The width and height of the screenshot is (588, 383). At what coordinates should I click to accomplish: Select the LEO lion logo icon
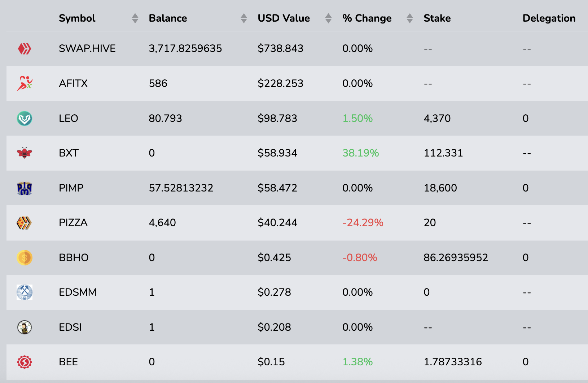pyautogui.click(x=25, y=118)
